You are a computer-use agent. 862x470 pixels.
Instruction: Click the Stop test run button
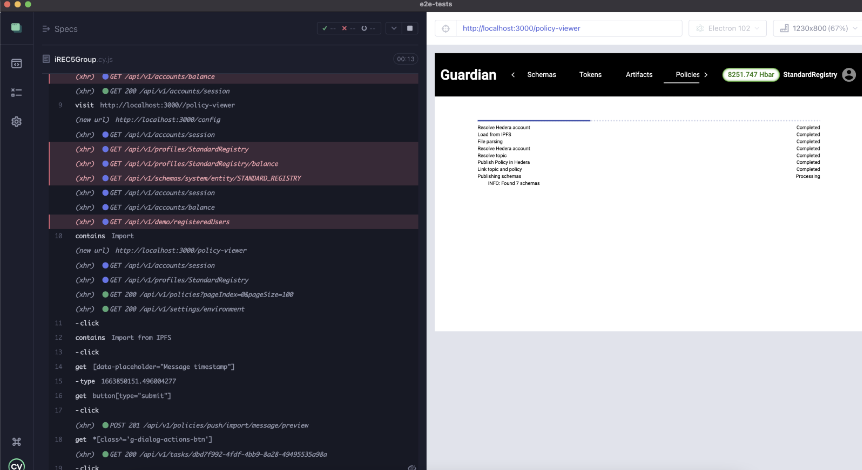[x=409, y=28]
